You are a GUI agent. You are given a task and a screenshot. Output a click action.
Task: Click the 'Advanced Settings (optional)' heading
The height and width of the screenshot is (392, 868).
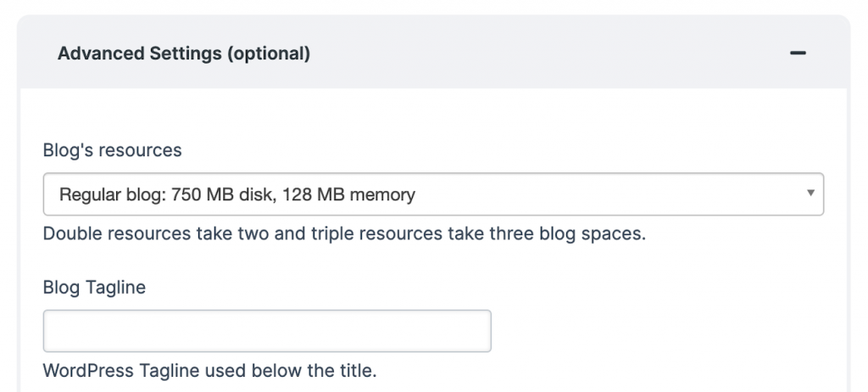pos(184,53)
